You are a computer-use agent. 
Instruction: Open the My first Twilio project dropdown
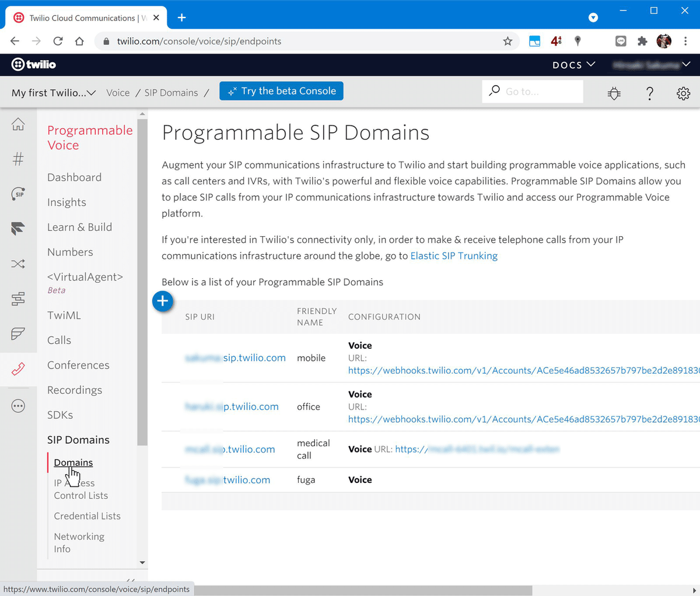(54, 93)
